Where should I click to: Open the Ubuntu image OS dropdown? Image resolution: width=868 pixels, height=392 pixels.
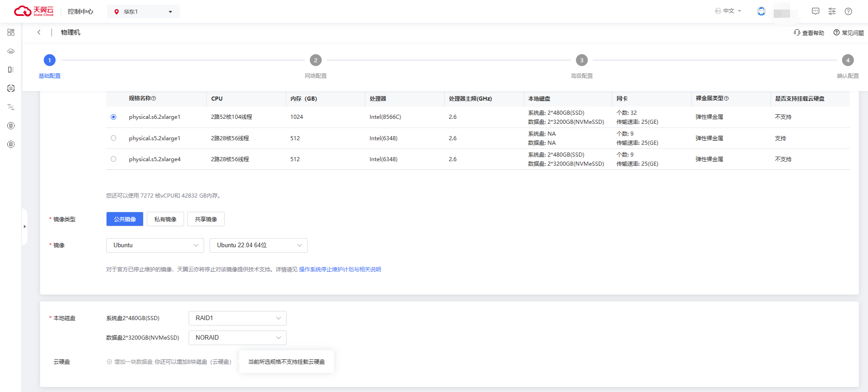click(x=155, y=245)
